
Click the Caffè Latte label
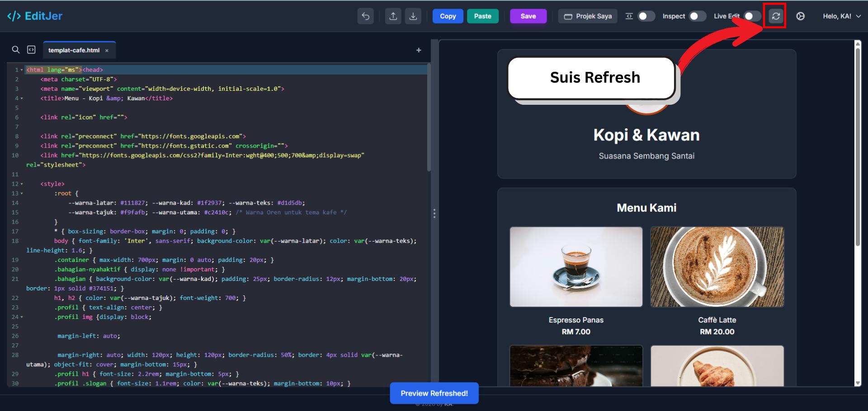(x=717, y=320)
